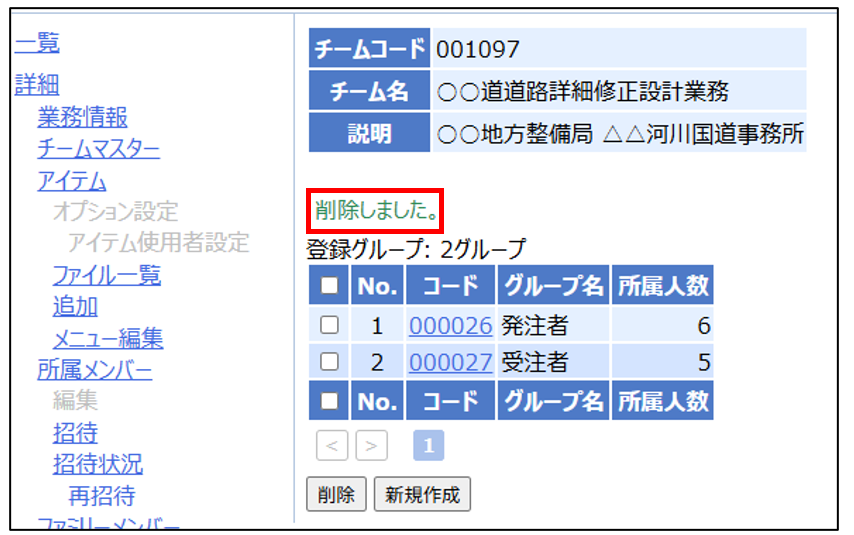Select アイテム in the sidebar

(x=71, y=181)
